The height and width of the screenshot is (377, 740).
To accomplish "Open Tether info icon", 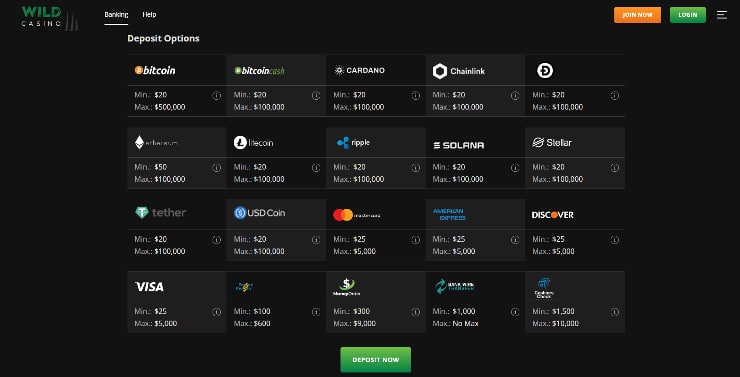I will pyautogui.click(x=217, y=240).
